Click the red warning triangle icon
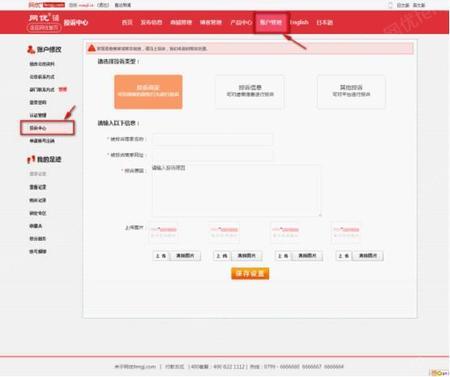Viewport: 450px width, 377px height. [92, 48]
